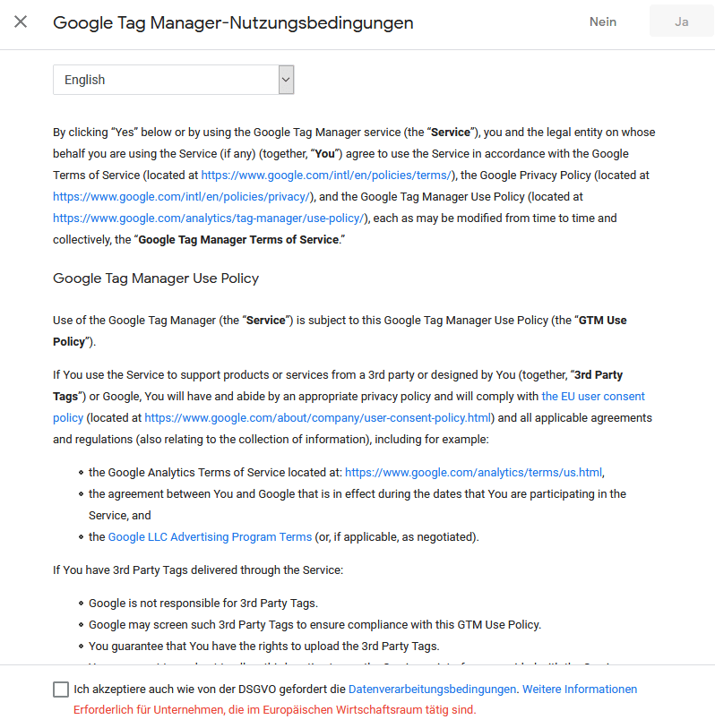Open the Datenverarbeitungsbedingungen link
Image resolution: width=715 pixels, height=728 pixels.
[432, 689]
